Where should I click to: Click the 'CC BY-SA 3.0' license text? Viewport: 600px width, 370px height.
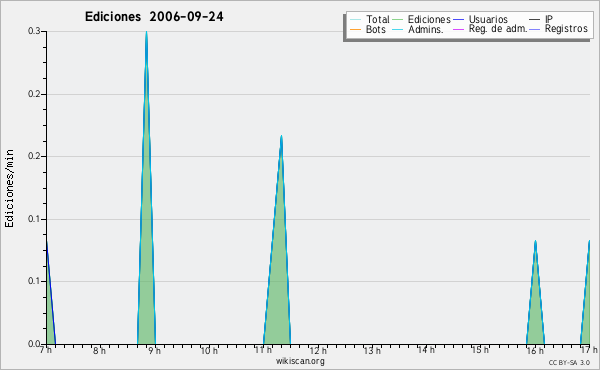pyautogui.click(x=569, y=362)
